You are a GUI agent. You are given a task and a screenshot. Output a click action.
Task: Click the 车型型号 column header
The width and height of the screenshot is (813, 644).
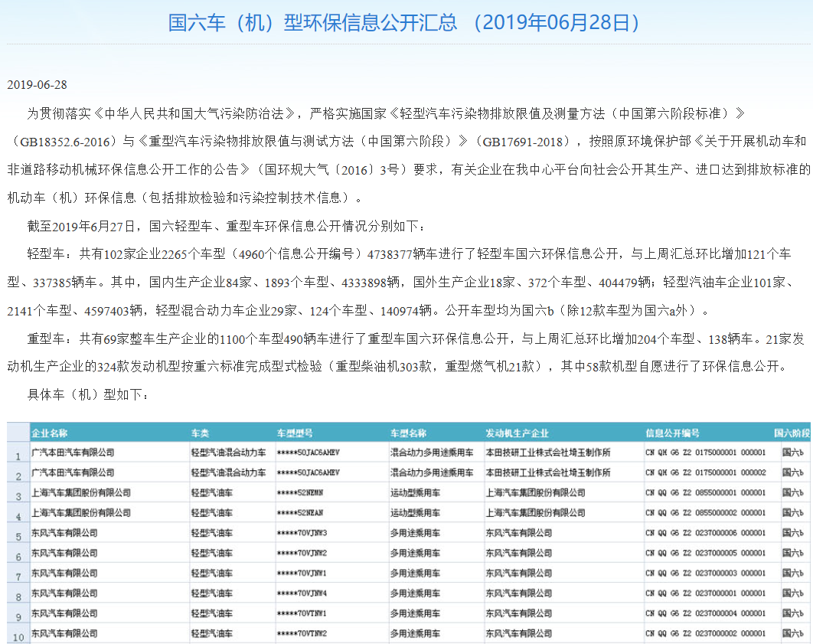pos(295,433)
